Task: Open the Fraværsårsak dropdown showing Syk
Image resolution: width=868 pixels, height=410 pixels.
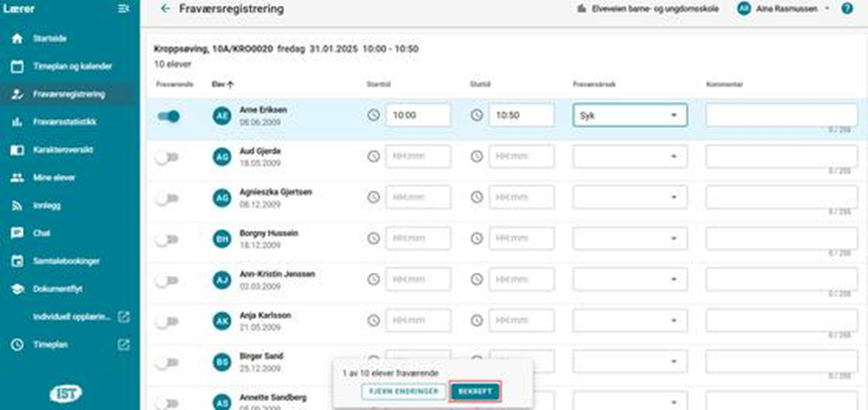Action: tap(630, 115)
